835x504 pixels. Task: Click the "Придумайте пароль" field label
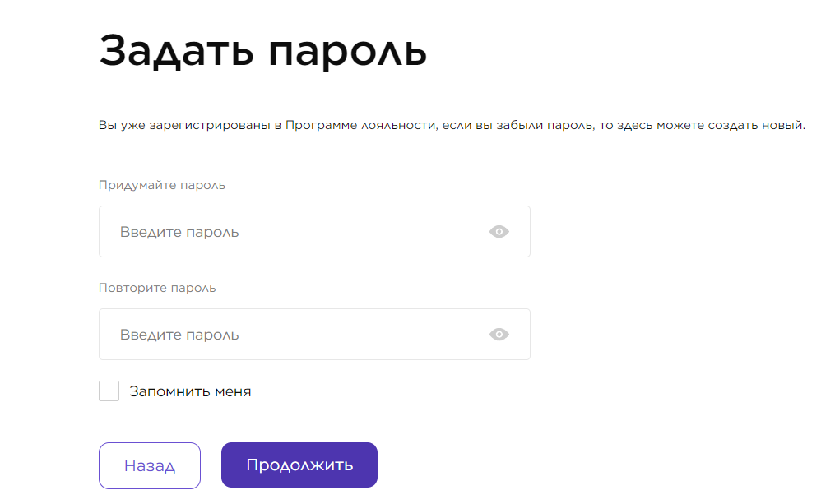162,185
